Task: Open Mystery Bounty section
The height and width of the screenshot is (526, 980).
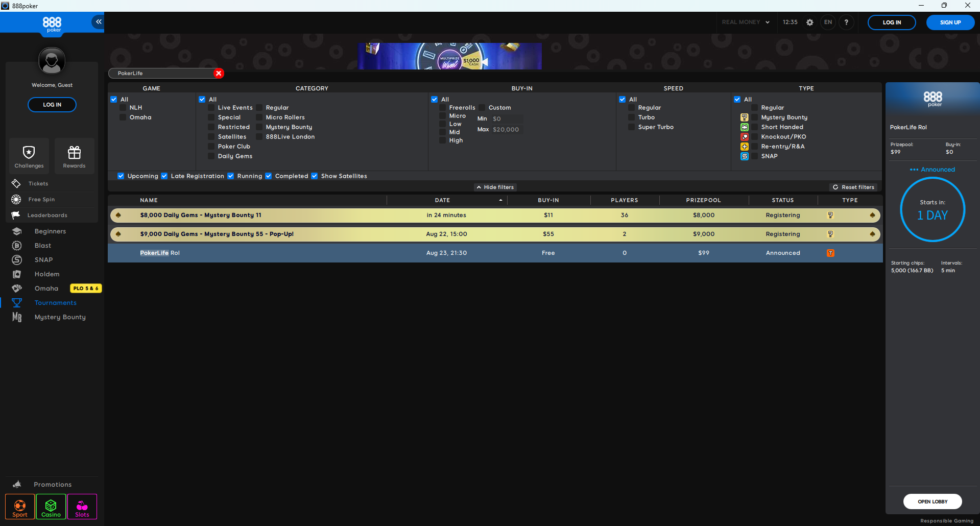Action: 60,317
